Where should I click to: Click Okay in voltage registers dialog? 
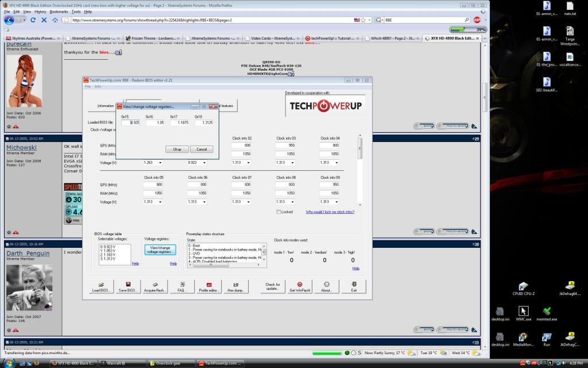(x=177, y=149)
